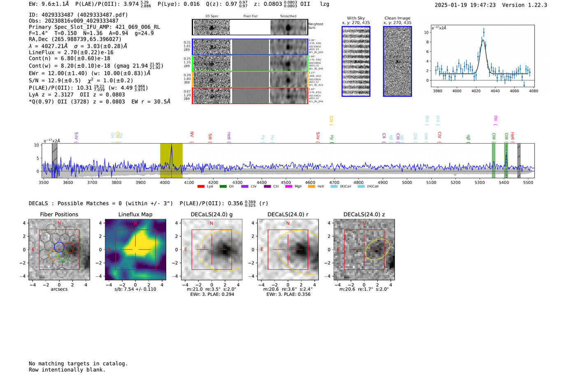Viewport: 576px width, 392px height.
Task: Click the (H)CaII legend swatch
Action: [x=361, y=186]
